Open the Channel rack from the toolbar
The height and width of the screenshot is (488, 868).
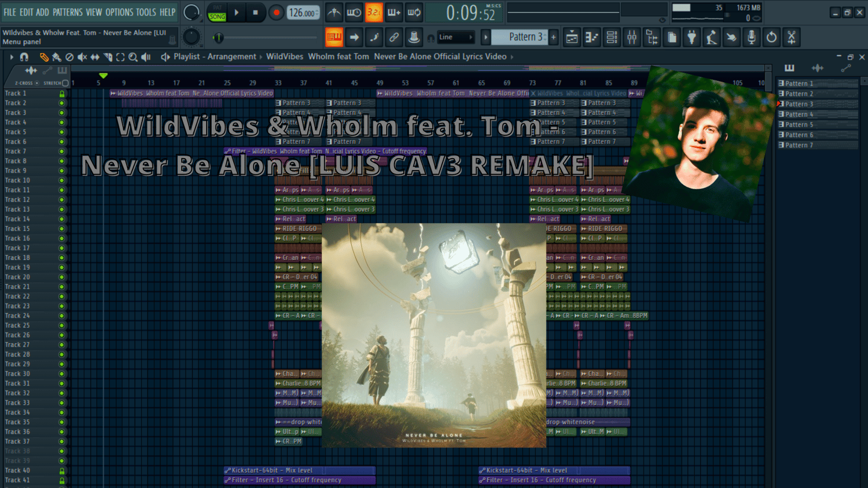612,38
